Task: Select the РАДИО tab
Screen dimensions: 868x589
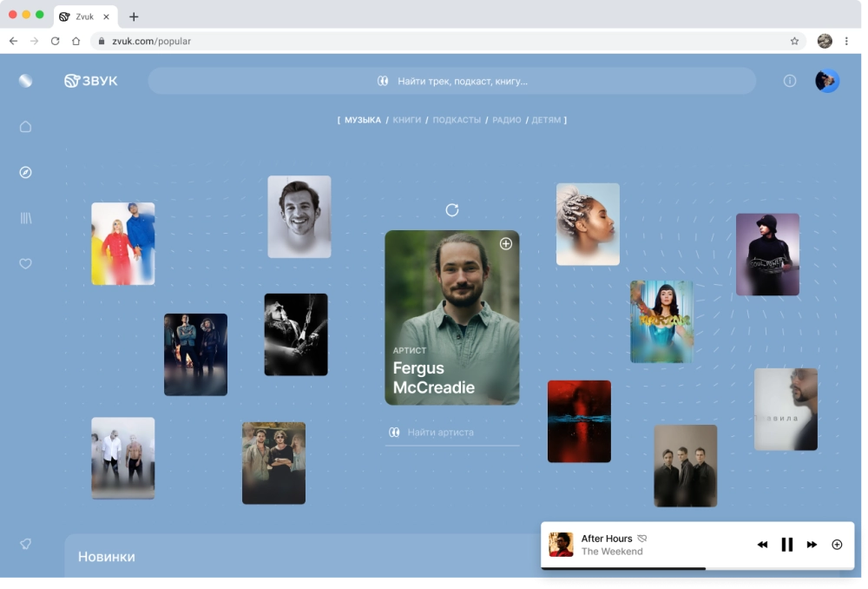Action: [506, 120]
